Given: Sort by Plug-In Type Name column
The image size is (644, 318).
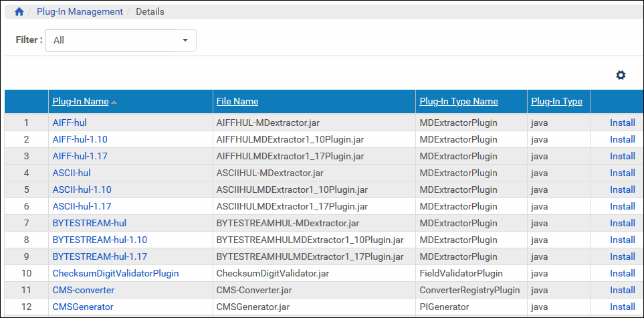Looking at the screenshot, I should 459,101.
